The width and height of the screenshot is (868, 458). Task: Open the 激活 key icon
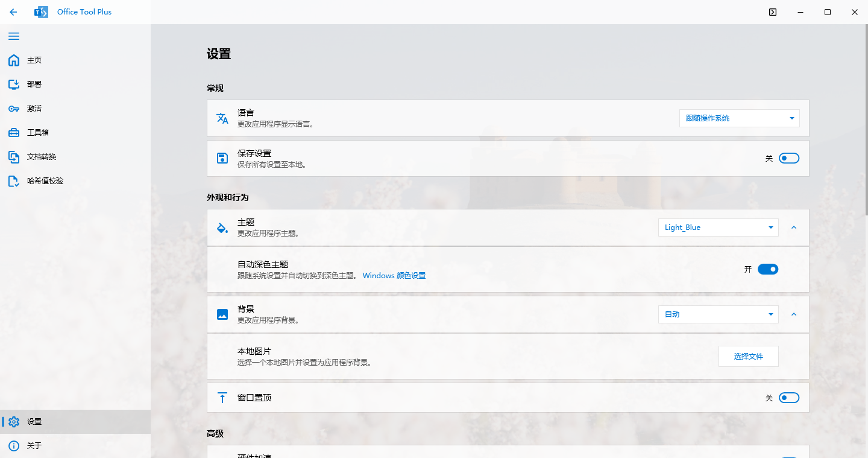(14, 109)
